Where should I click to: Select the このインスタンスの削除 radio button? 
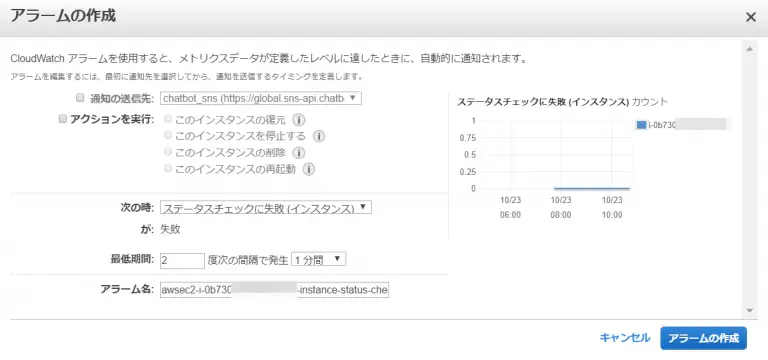click(168, 152)
